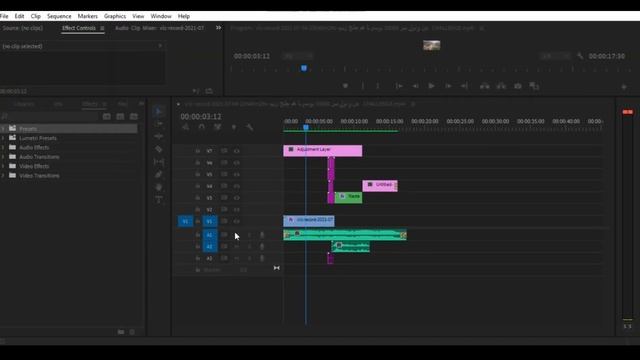
Task: Click the Lift button in Program monitor
Action: (x=484, y=86)
